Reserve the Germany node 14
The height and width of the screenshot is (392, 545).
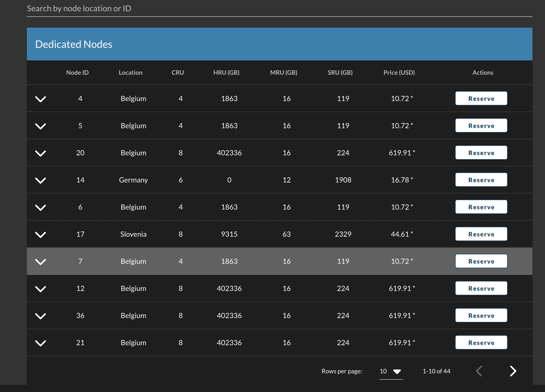(481, 180)
